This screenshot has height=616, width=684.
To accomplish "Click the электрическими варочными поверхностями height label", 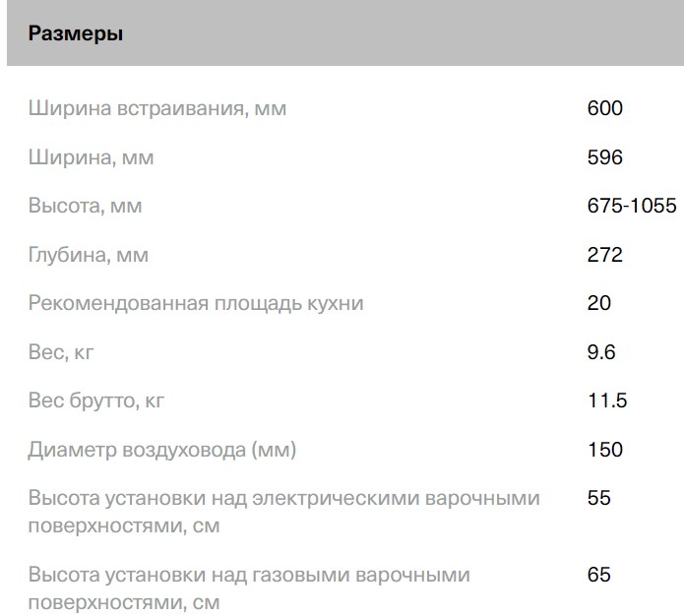I will 284,512.
